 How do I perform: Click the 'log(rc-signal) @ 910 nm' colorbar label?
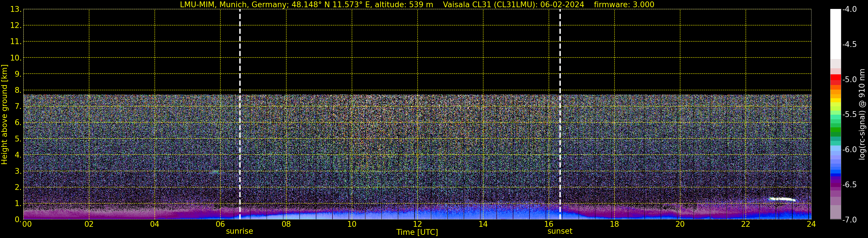pyautogui.click(x=862, y=115)
